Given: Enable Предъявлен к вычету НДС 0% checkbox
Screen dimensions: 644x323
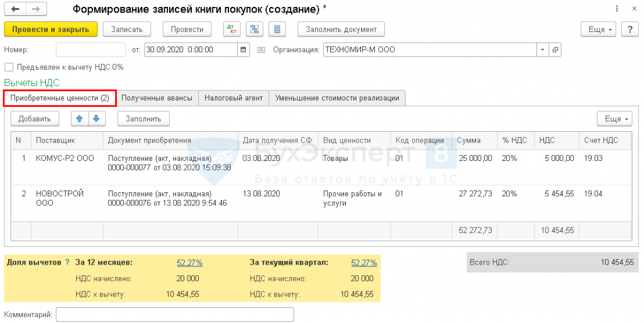Looking at the screenshot, I should click(x=8, y=67).
